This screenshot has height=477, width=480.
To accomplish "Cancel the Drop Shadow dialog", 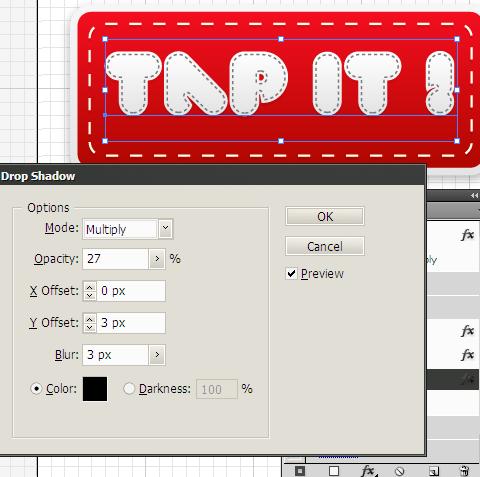I will pos(325,246).
